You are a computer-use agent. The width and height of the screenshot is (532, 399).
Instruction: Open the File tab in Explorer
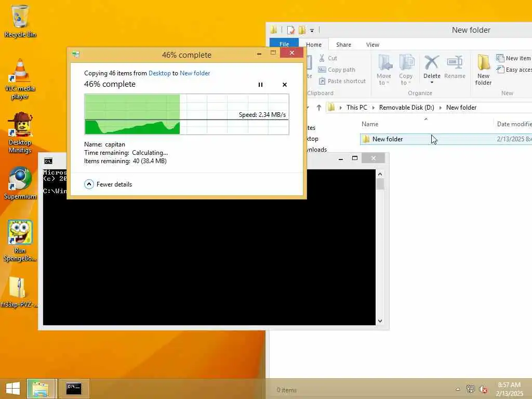[284, 45]
